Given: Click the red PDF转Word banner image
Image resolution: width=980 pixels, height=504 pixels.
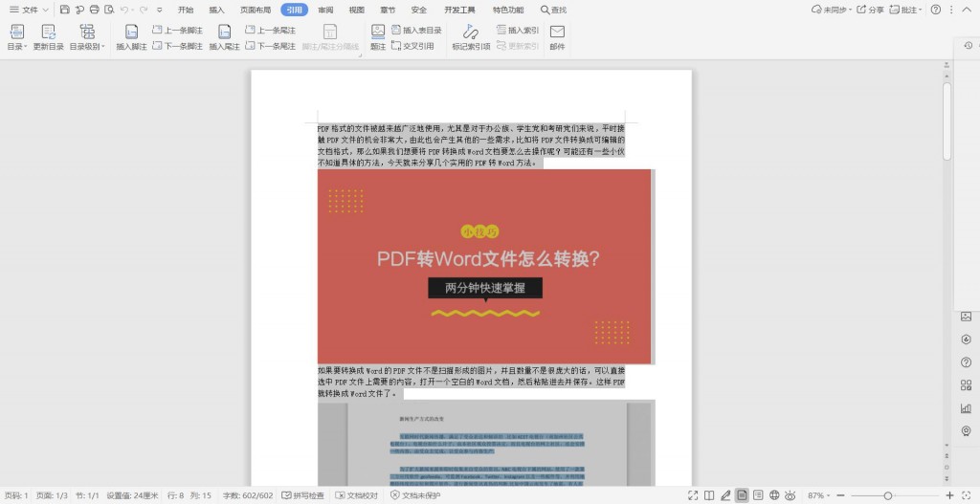Looking at the screenshot, I should tap(484, 267).
